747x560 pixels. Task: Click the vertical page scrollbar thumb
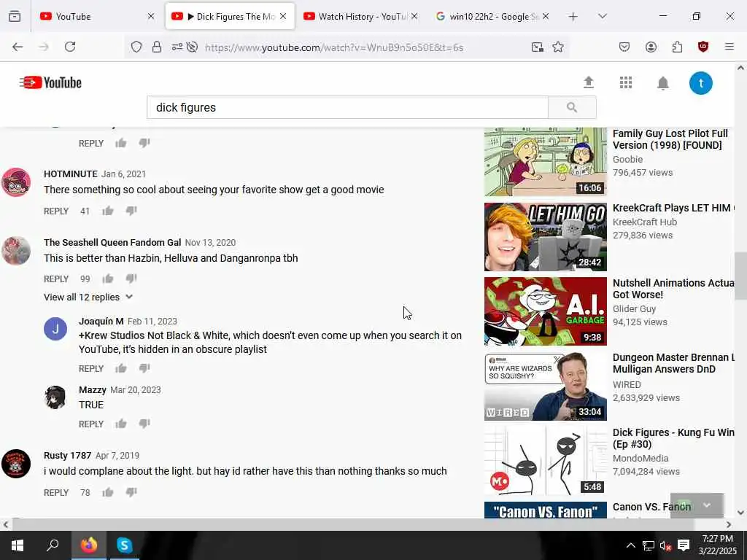[740, 276]
